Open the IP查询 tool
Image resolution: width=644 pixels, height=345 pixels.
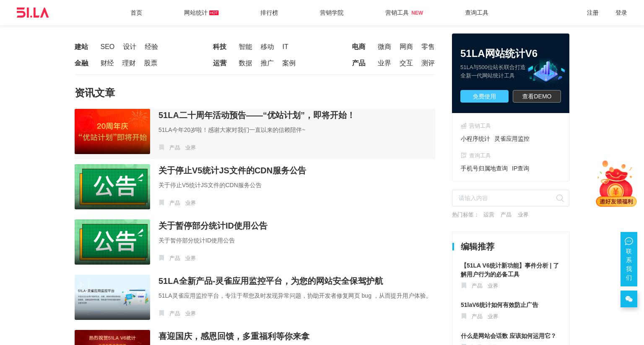click(520, 168)
